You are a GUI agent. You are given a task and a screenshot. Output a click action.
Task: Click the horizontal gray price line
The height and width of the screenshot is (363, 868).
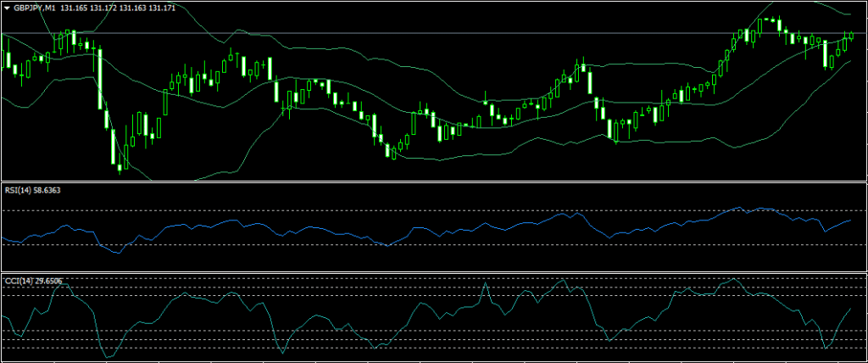[x=424, y=33]
